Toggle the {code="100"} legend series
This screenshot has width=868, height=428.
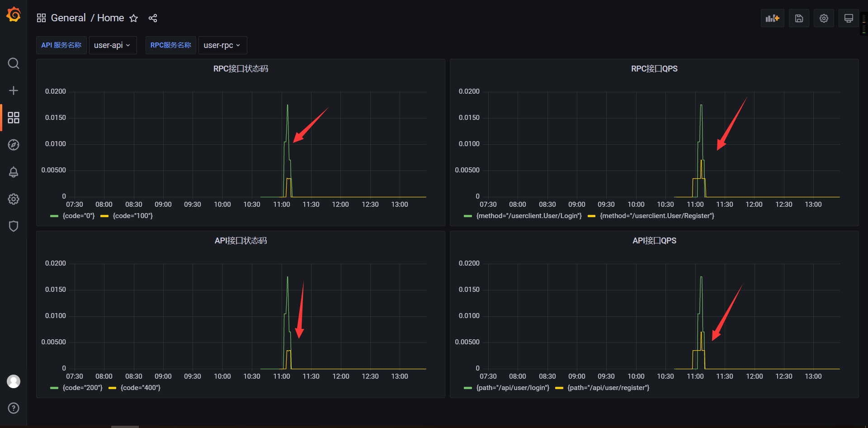click(x=133, y=216)
